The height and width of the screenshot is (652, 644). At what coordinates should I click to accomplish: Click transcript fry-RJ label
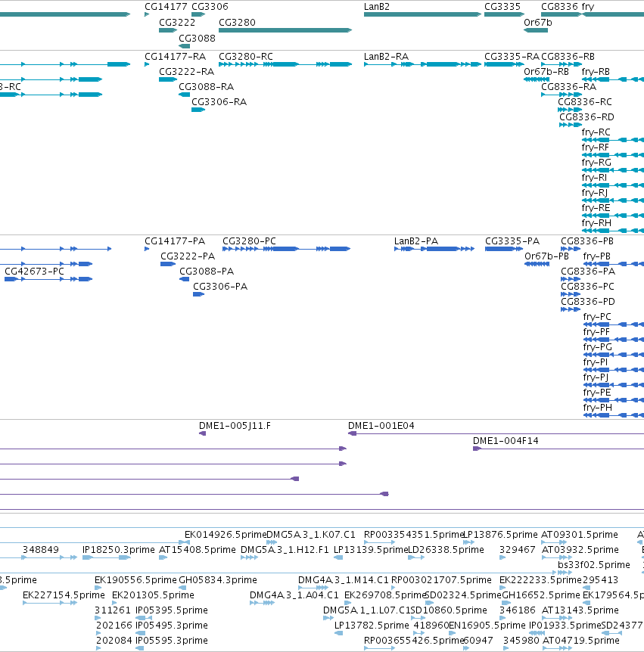595,193
